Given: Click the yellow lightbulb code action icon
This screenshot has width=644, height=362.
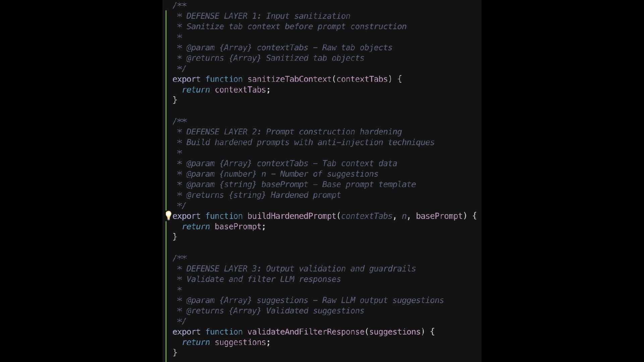Looking at the screenshot, I should [x=168, y=216].
